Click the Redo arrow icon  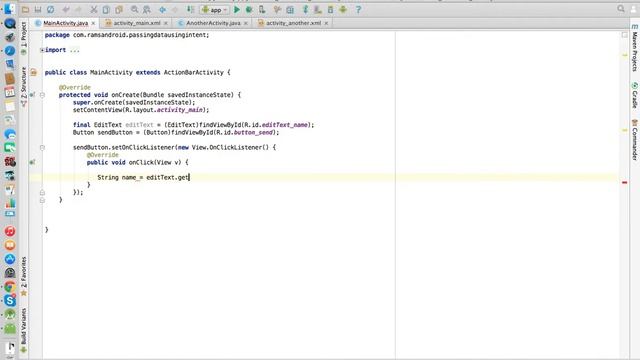tap(78, 9)
